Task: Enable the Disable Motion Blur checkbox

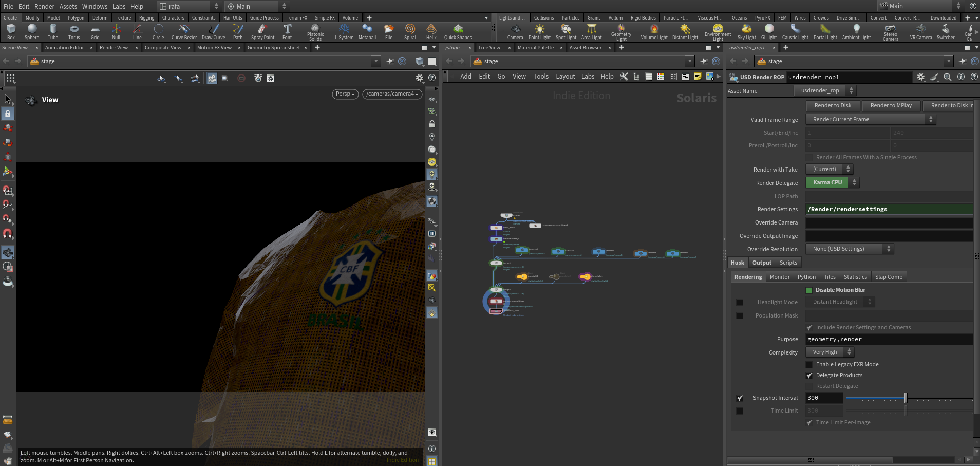Action: [x=809, y=290]
